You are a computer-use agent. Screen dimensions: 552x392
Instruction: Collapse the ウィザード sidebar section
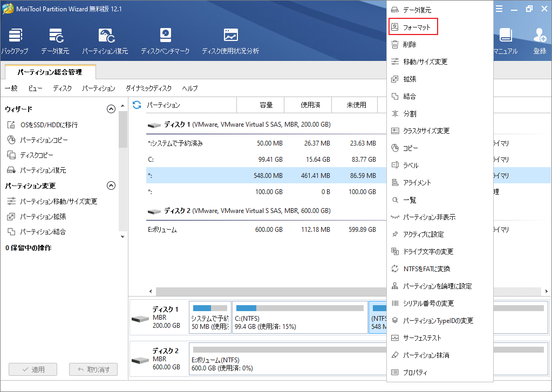111,108
